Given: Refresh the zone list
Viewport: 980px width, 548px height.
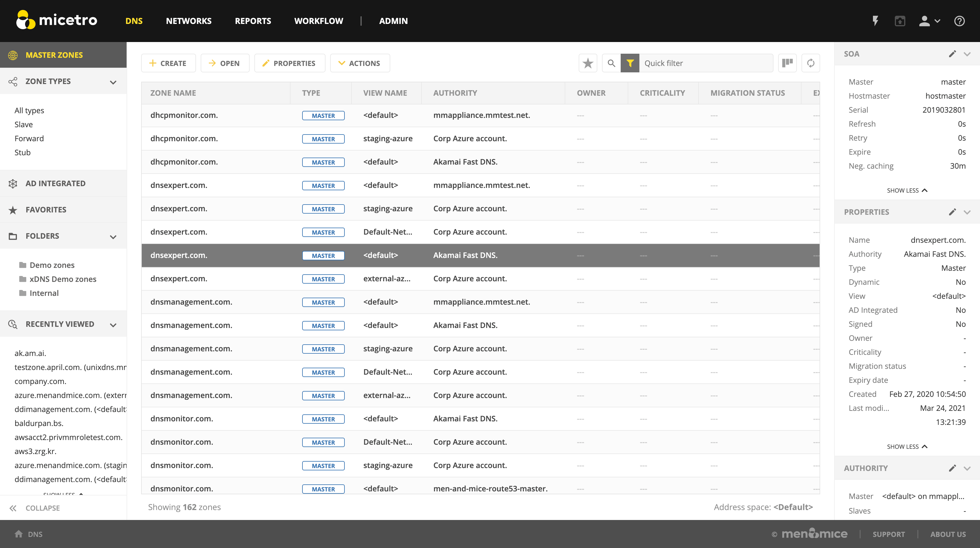Looking at the screenshot, I should tap(811, 63).
